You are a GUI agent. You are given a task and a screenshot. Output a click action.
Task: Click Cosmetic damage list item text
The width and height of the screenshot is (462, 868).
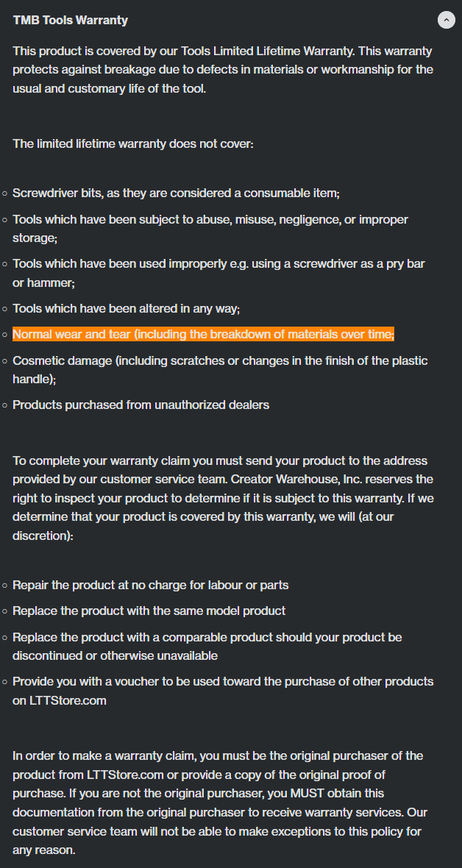[220, 370]
